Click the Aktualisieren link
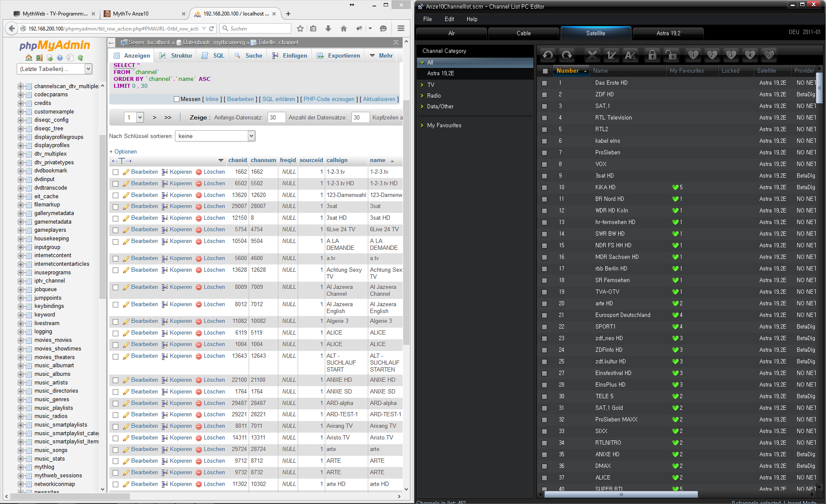 coord(379,99)
